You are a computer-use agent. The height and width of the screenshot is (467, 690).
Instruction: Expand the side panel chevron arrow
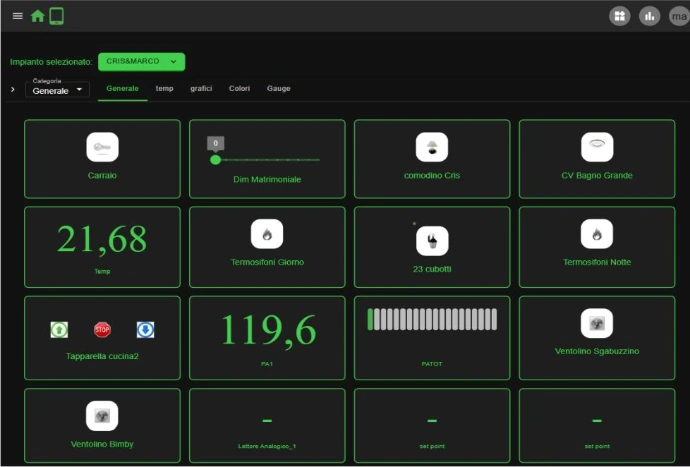[x=12, y=90]
